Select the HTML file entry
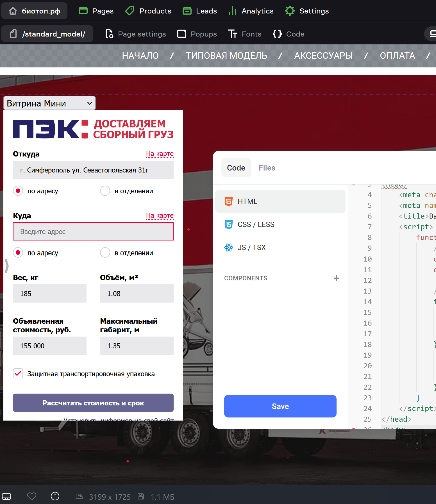Screen dimensions: 436x504 pyautogui.click(x=280, y=201)
